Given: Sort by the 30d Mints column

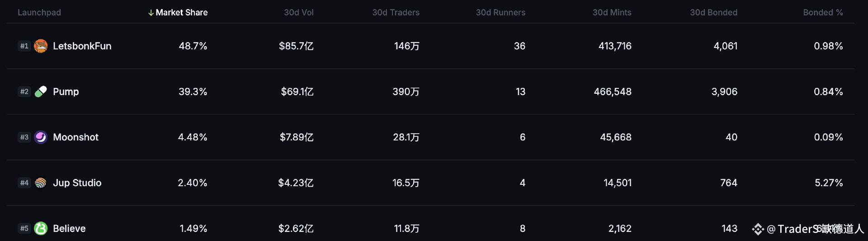Looking at the screenshot, I should 612,13.
